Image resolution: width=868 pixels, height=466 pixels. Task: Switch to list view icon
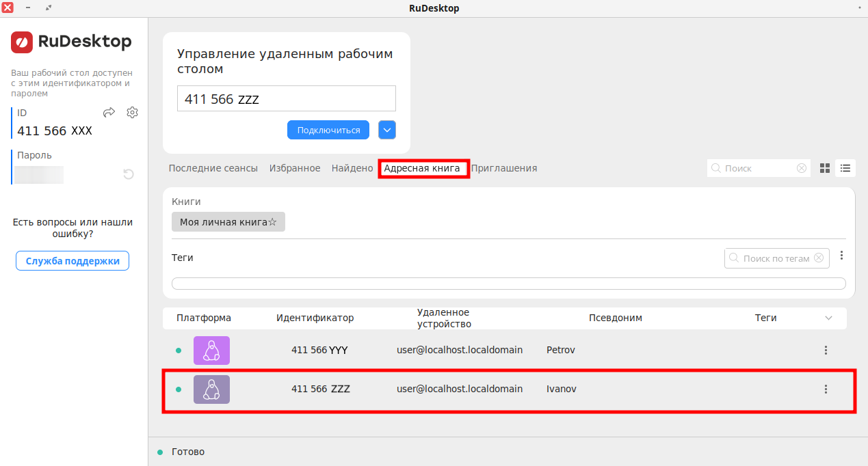[x=845, y=168]
